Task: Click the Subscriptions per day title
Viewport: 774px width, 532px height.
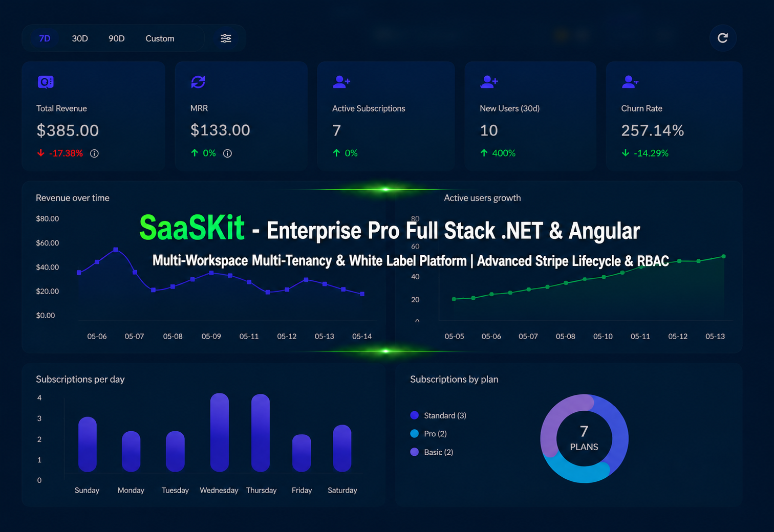Action: coord(80,379)
